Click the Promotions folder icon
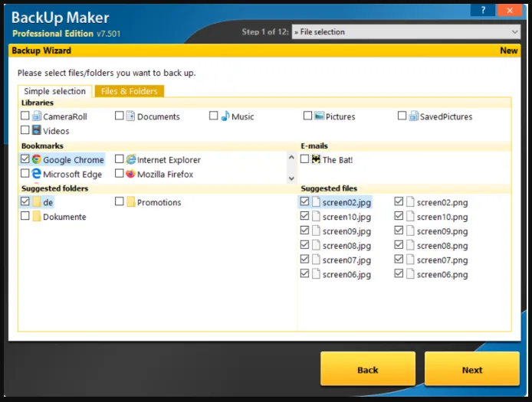532x402 pixels. pyautogui.click(x=130, y=202)
